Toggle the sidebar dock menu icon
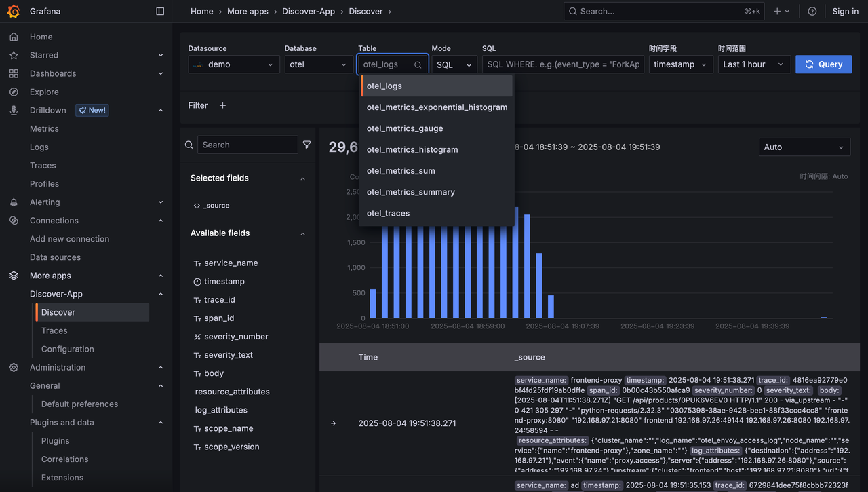Viewport: 868px width, 492px height. [x=160, y=11]
